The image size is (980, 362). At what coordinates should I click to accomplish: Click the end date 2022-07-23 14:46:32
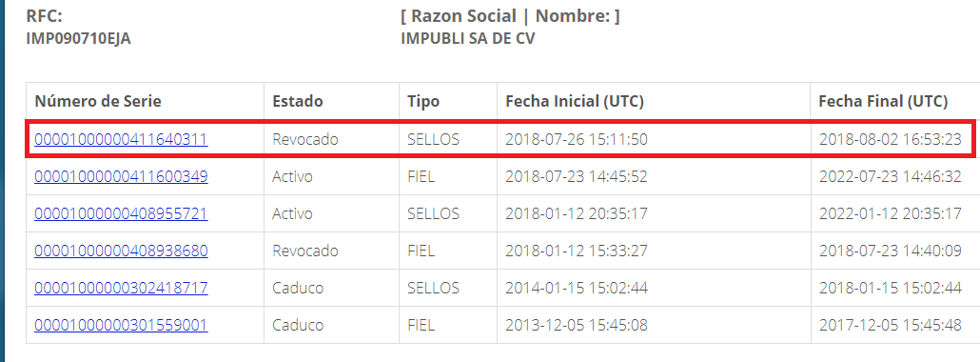pyautogui.click(x=890, y=176)
